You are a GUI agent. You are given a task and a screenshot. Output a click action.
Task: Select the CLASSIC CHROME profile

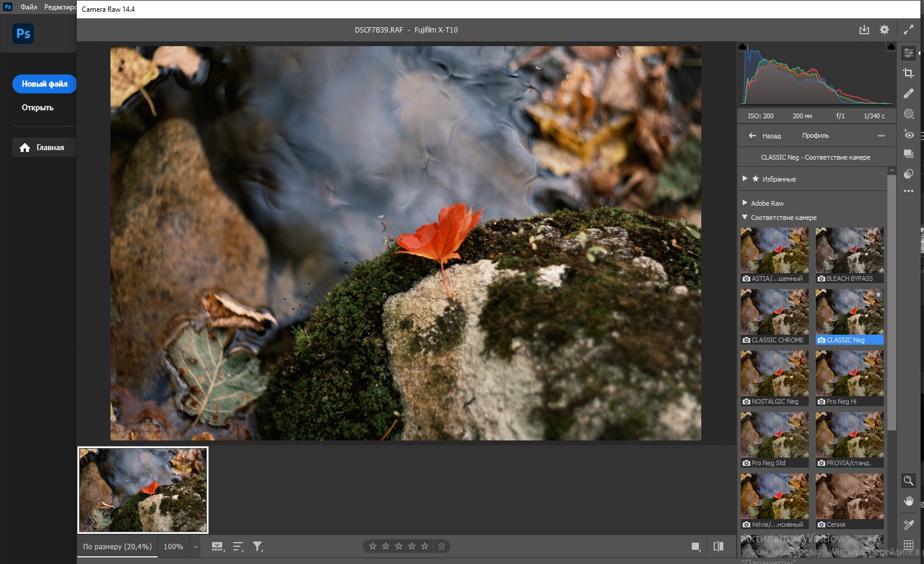[x=775, y=317]
